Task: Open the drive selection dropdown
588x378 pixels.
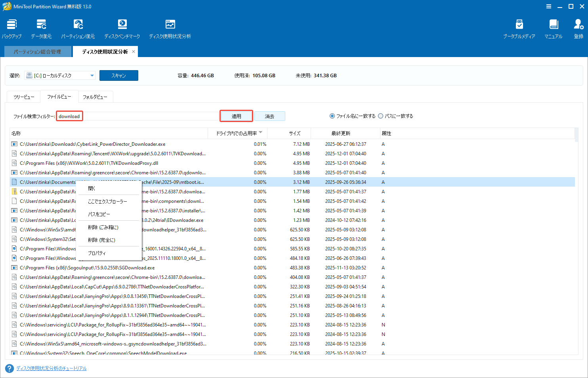Action: click(x=92, y=75)
